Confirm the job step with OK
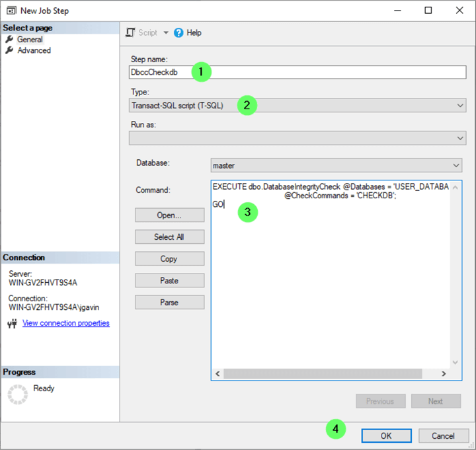476x450 pixels. 386,436
